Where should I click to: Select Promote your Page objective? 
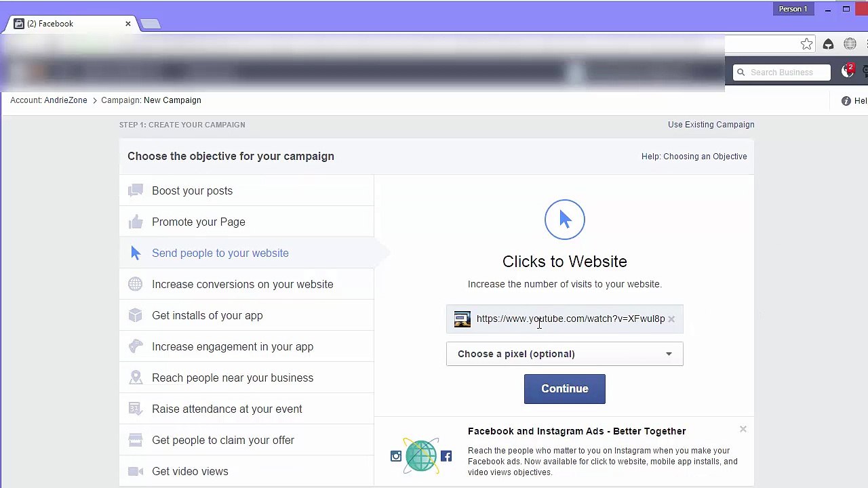pyautogui.click(x=246, y=222)
